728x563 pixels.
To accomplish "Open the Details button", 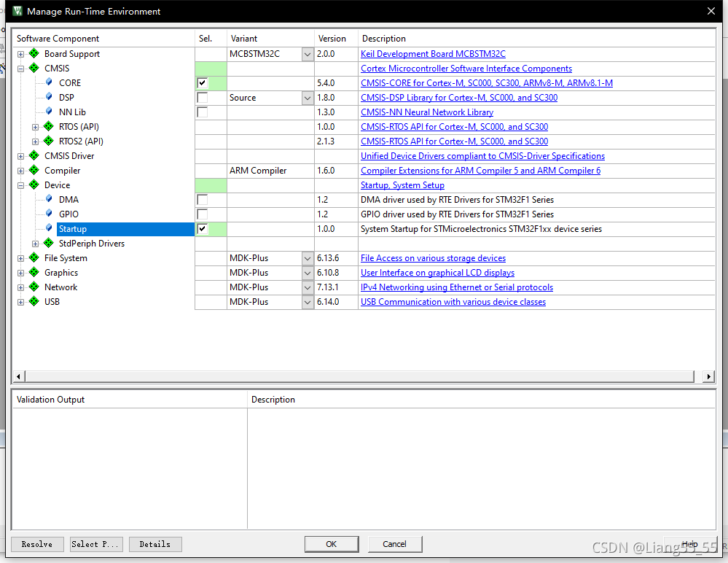I will [x=155, y=544].
